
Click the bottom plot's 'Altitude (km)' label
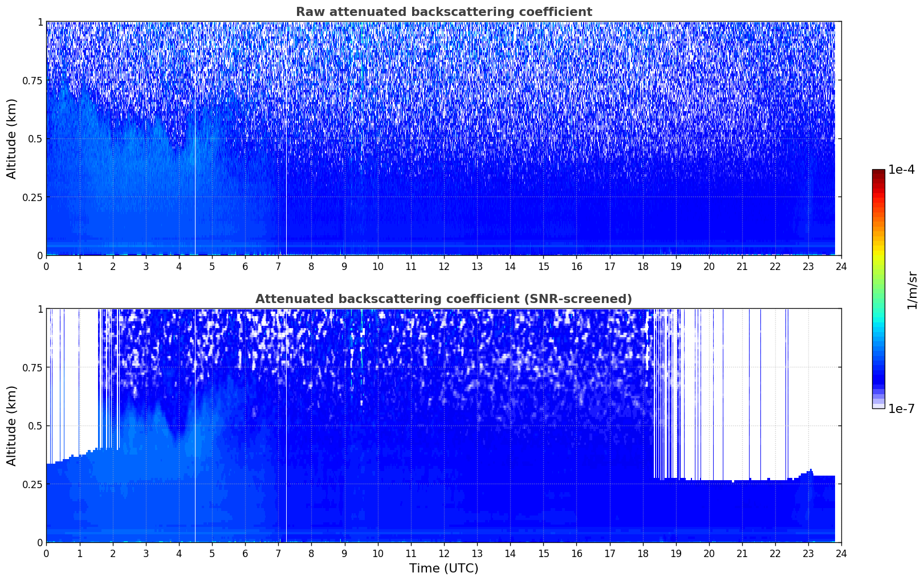(12, 425)
